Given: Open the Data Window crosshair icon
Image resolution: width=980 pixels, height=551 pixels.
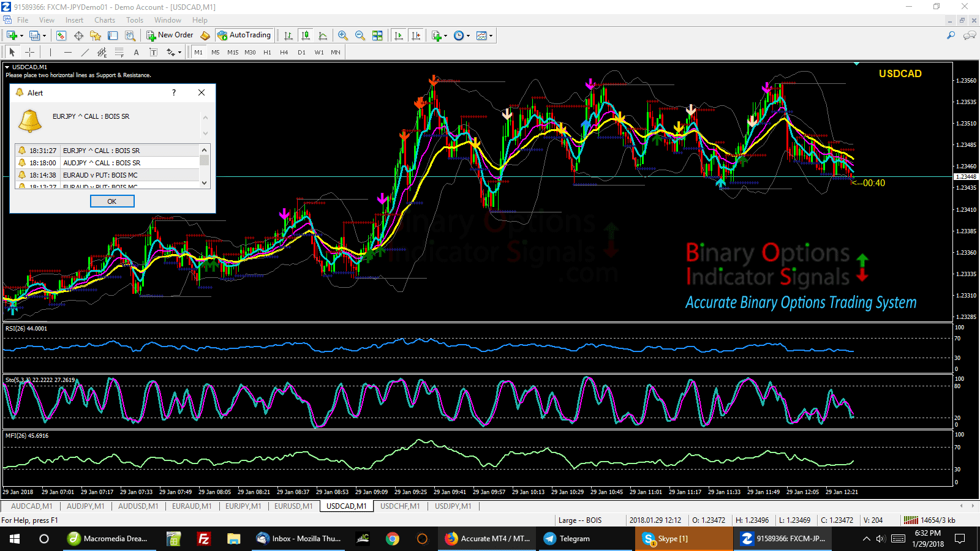Looking at the screenshot, I should point(78,36).
